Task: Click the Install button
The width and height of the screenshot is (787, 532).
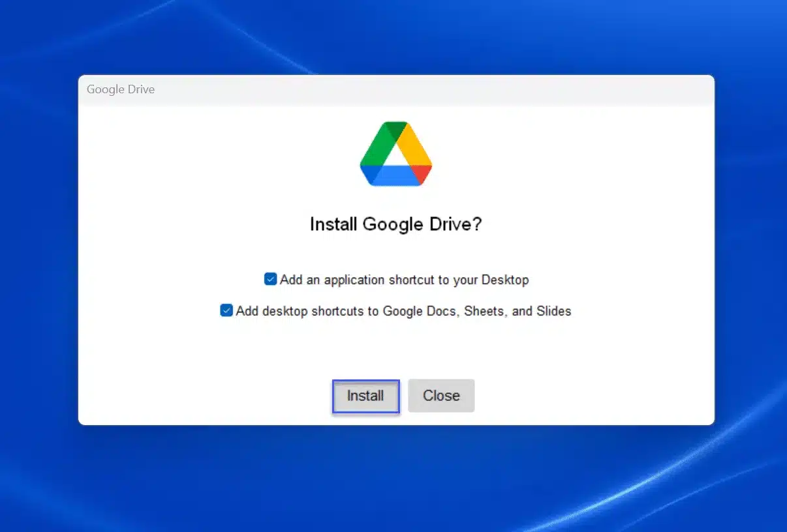Action: tap(365, 396)
